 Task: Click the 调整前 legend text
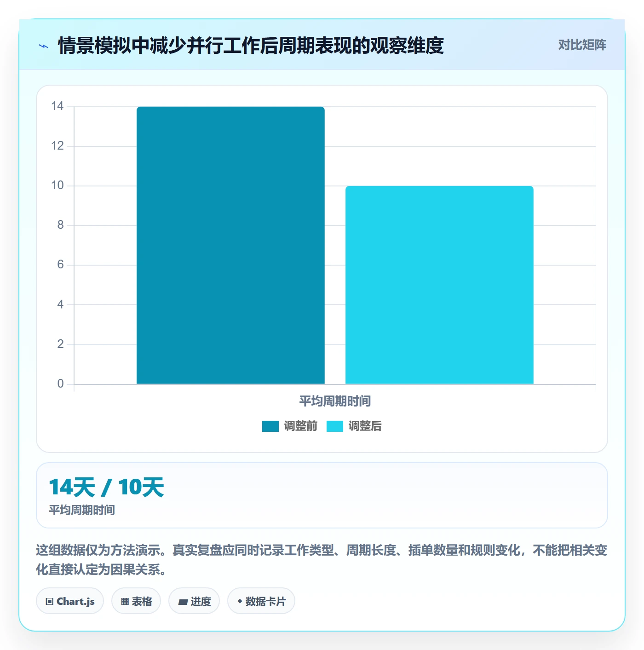coord(300,426)
